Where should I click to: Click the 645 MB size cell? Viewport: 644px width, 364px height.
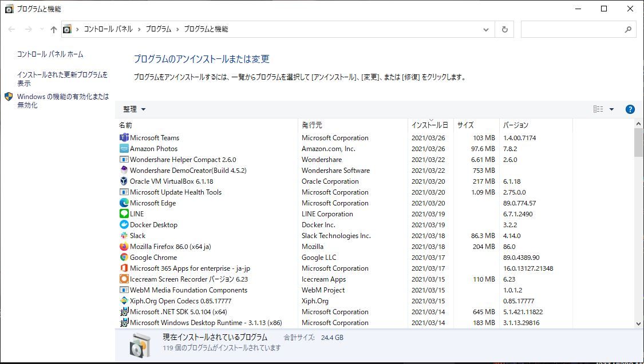[x=484, y=312]
